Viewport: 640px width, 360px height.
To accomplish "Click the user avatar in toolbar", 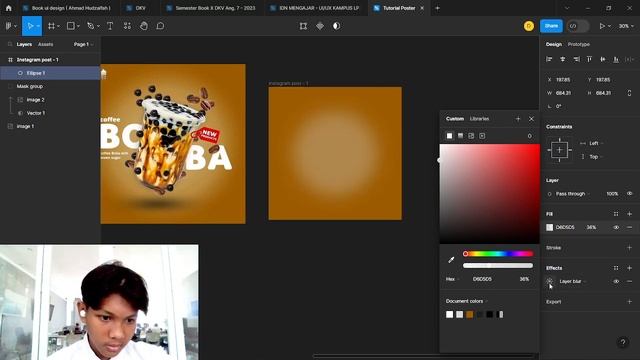I will tap(529, 26).
